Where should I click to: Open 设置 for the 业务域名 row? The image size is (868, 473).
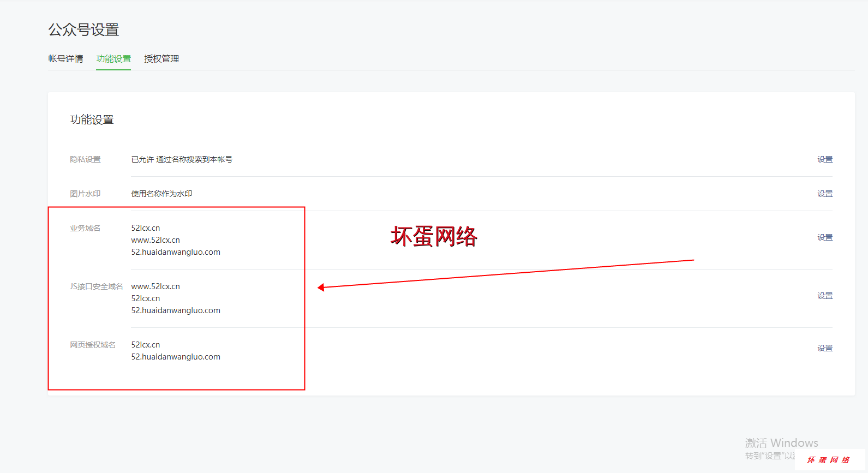point(824,237)
